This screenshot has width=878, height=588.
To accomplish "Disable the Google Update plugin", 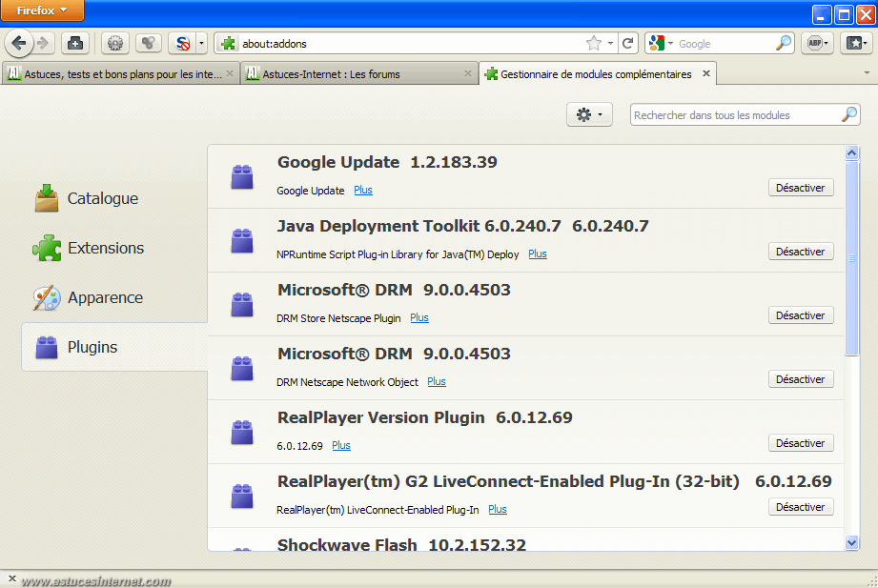I will tap(801, 188).
